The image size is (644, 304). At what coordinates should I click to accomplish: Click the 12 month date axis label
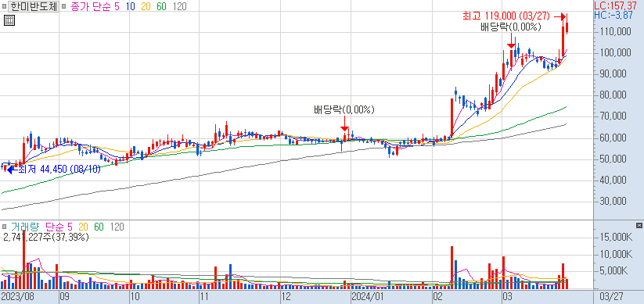[x=286, y=296]
